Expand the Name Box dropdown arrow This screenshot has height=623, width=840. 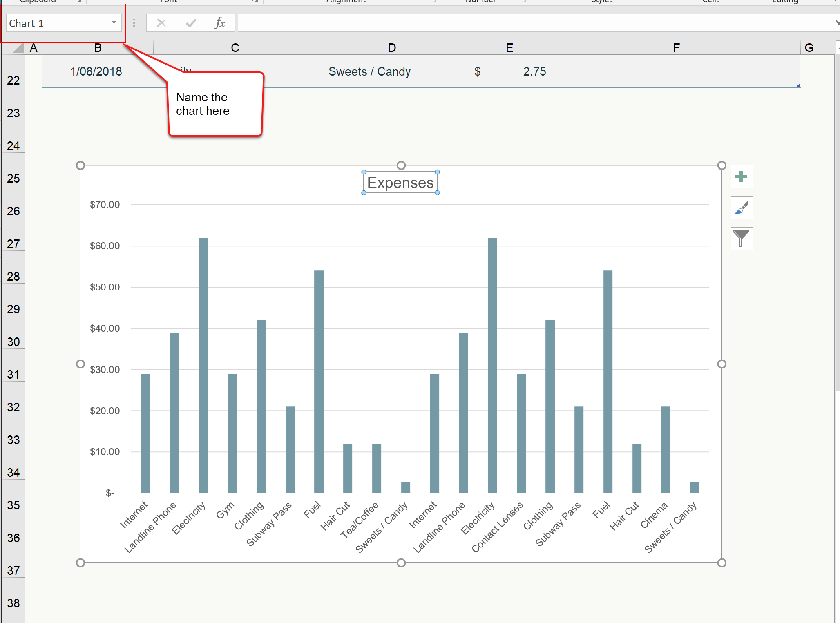coord(114,23)
